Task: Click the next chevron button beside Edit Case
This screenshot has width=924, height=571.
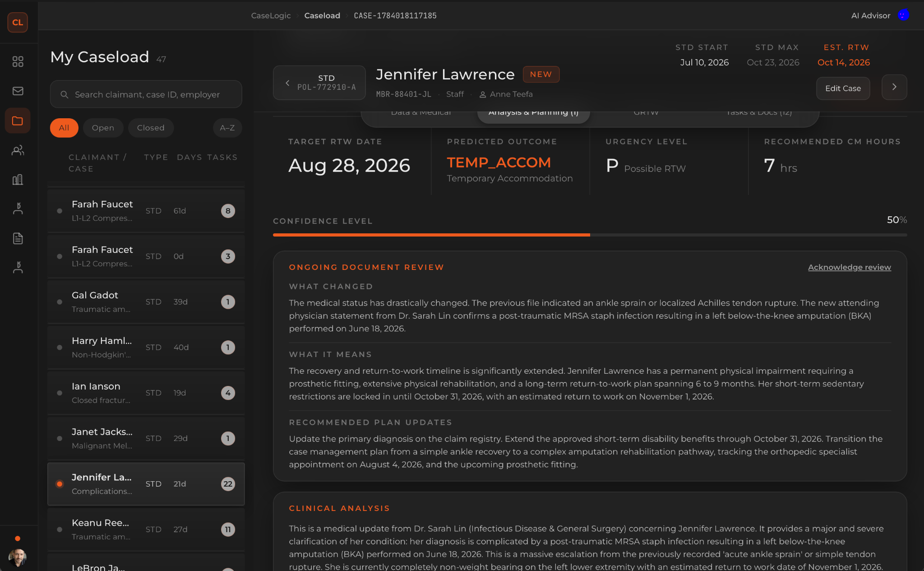Action: (894, 87)
